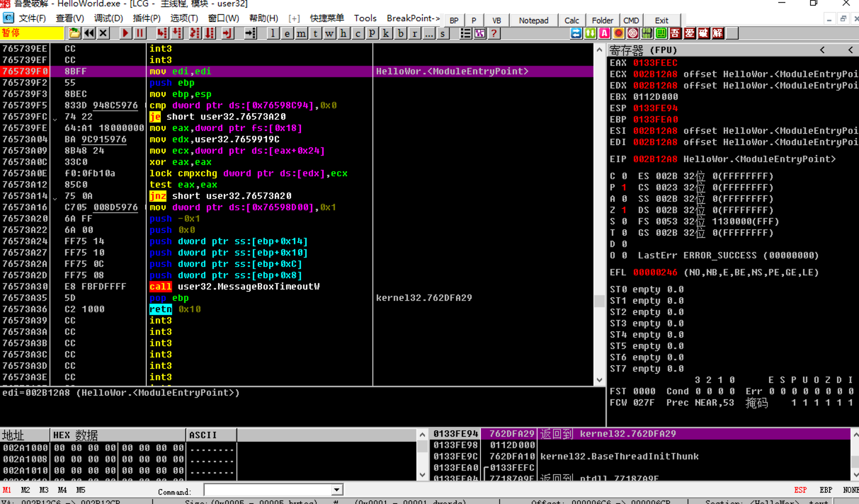Click the blue swap arrows plugin icon
This screenshot has height=504, width=859.
pos(576,33)
